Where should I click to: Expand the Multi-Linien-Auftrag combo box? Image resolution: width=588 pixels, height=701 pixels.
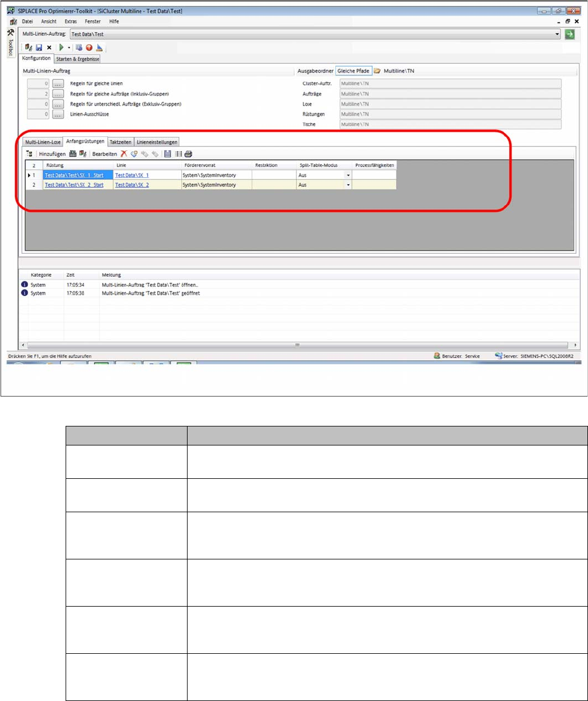557,35
